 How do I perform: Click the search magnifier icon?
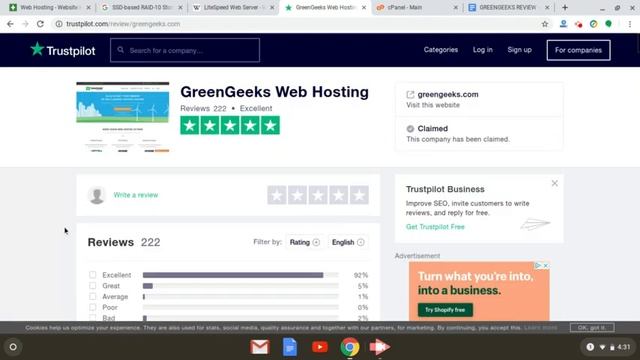pos(121,50)
